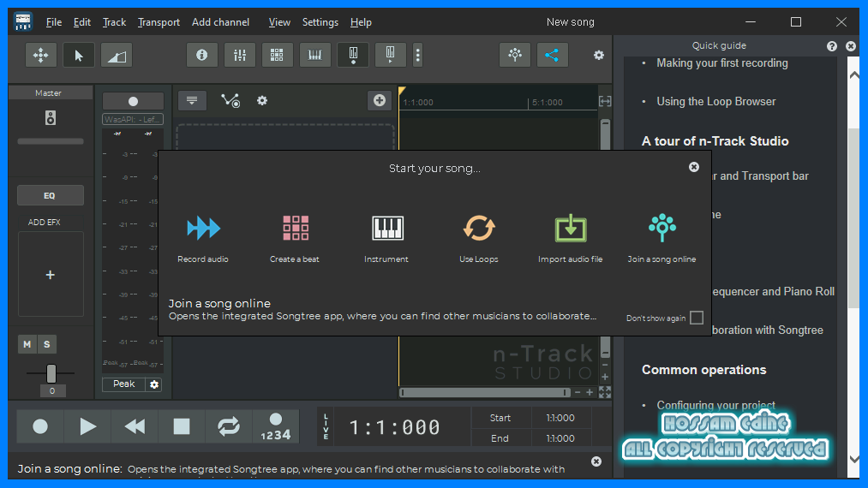Click the blue share icon
868x488 pixels.
pos(553,55)
